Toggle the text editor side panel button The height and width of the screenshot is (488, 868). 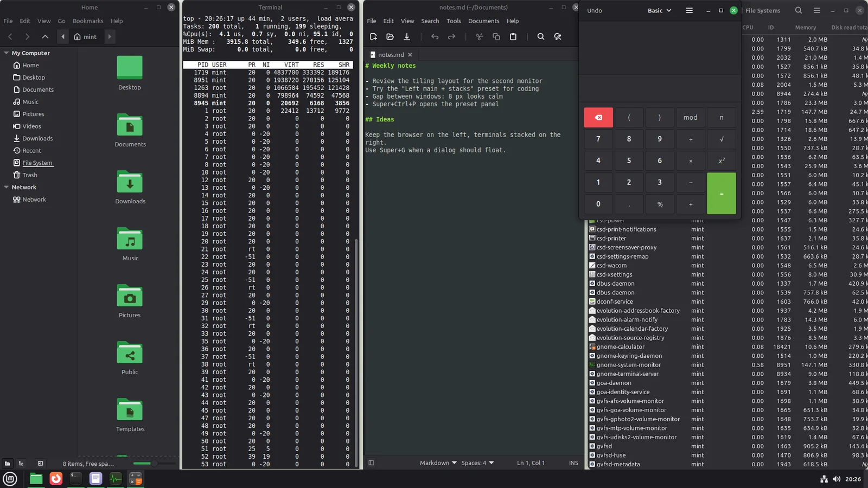click(x=371, y=463)
